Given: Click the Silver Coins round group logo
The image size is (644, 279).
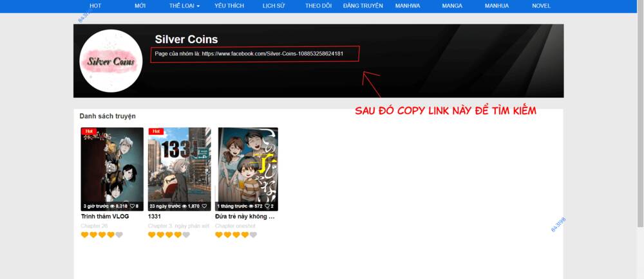Looking at the screenshot, I should pyautogui.click(x=111, y=61).
